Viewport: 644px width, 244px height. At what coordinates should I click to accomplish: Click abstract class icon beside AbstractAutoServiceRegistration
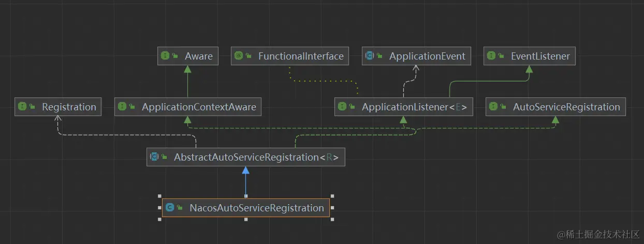(x=155, y=156)
